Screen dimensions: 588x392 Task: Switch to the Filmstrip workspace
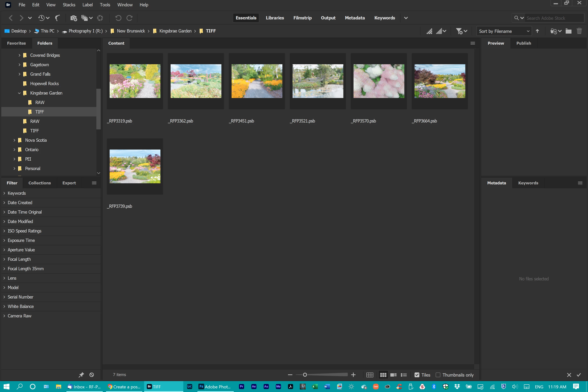click(x=302, y=18)
